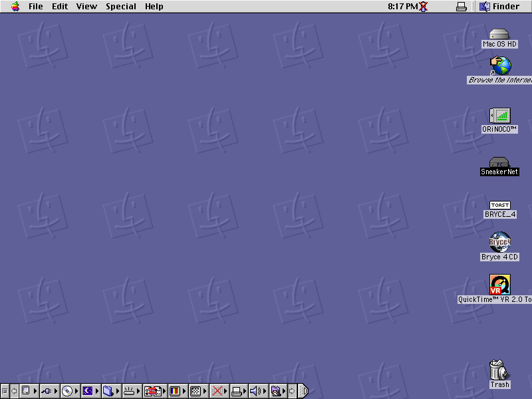This screenshot has width=532, height=399.
Task: Select the ORiNOCO desktop icon
Action: pos(499,117)
